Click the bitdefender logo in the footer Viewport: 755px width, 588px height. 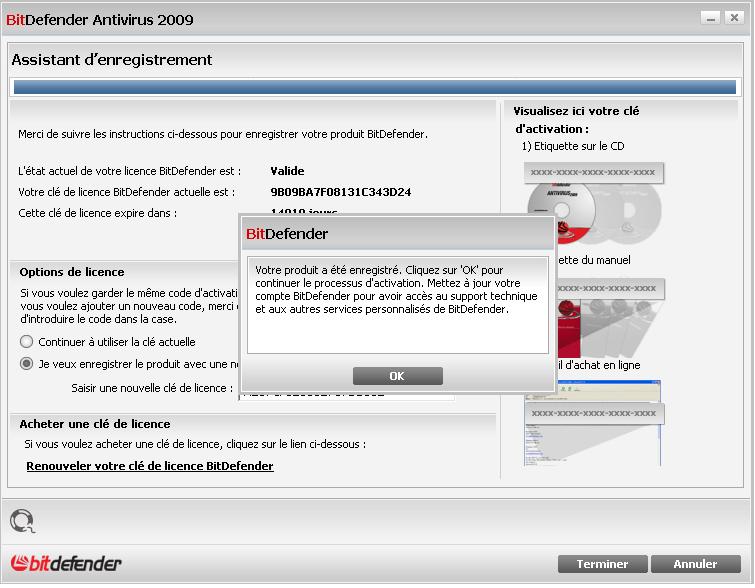tap(66, 563)
